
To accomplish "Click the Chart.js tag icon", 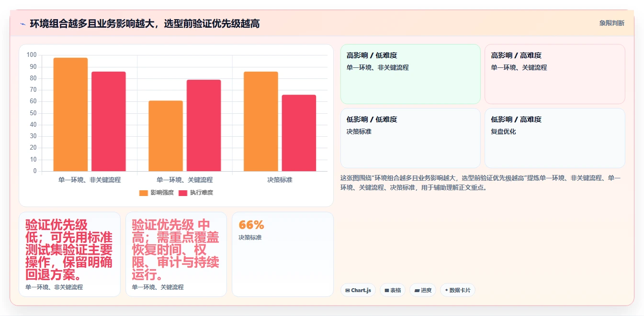I will pos(348,290).
